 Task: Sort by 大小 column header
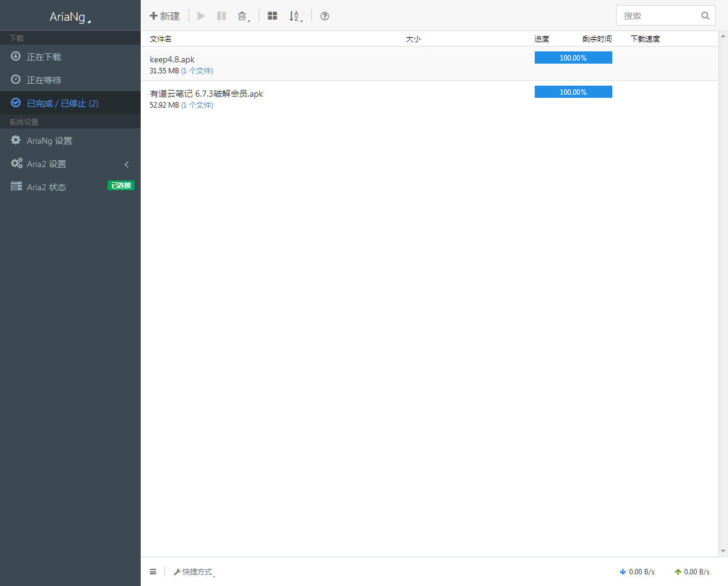pyautogui.click(x=413, y=39)
